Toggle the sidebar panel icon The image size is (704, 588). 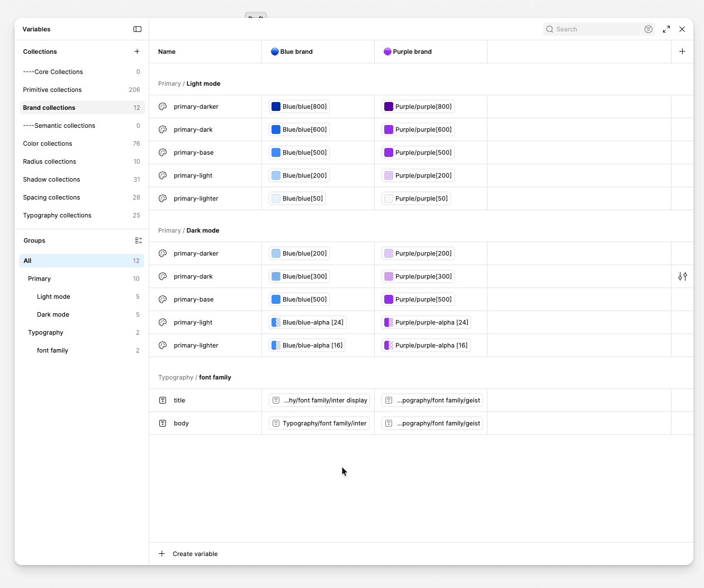137,29
